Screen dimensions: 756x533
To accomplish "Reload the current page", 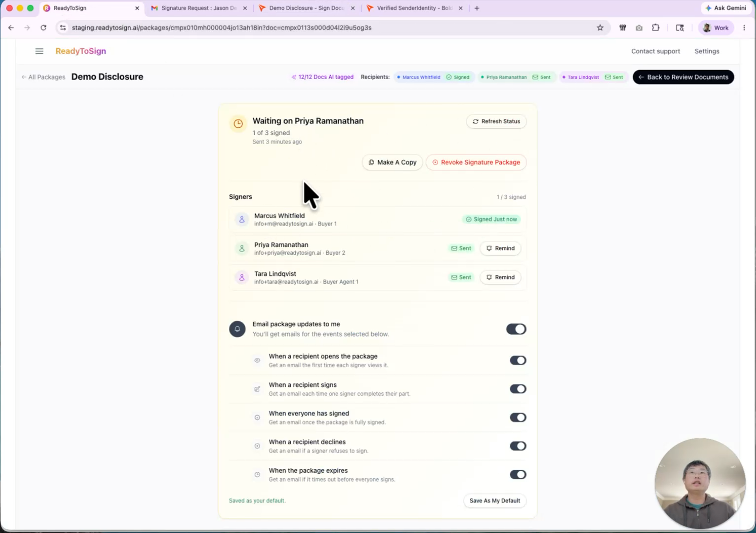I will (43, 28).
